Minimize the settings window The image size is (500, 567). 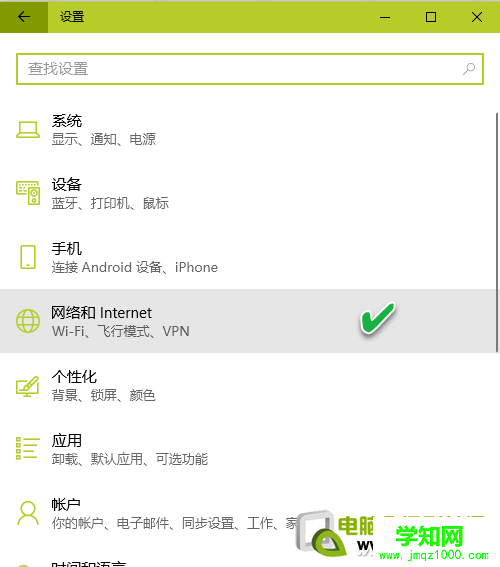pyautogui.click(x=385, y=17)
